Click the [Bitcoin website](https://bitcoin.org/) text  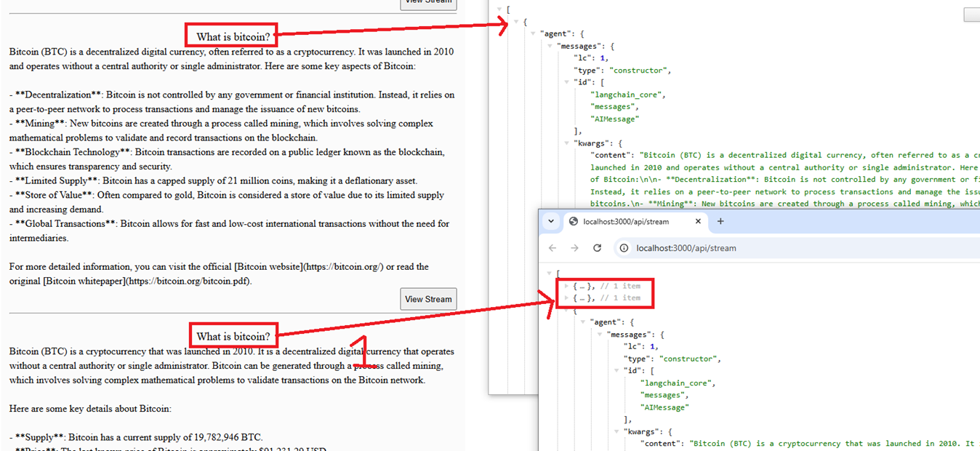point(308,266)
